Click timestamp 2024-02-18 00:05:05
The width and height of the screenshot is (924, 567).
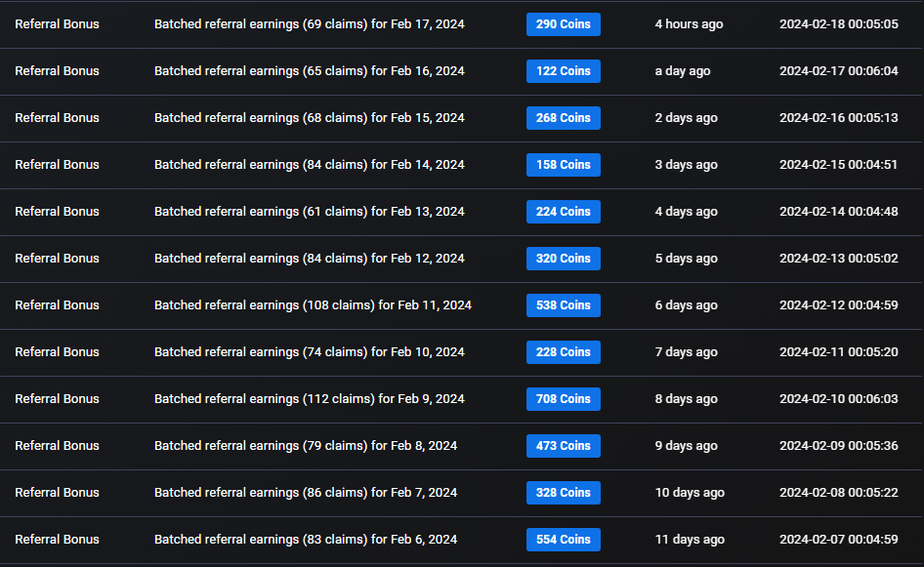click(839, 24)
